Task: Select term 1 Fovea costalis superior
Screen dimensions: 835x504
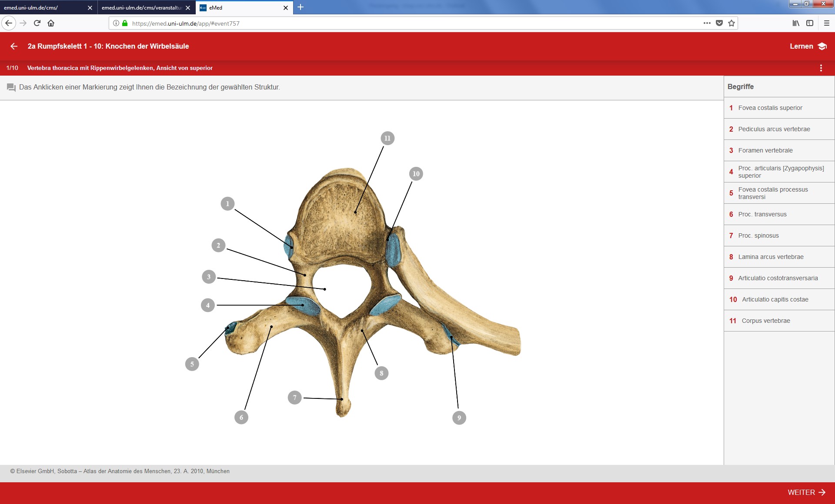Action: coord(779,108)
